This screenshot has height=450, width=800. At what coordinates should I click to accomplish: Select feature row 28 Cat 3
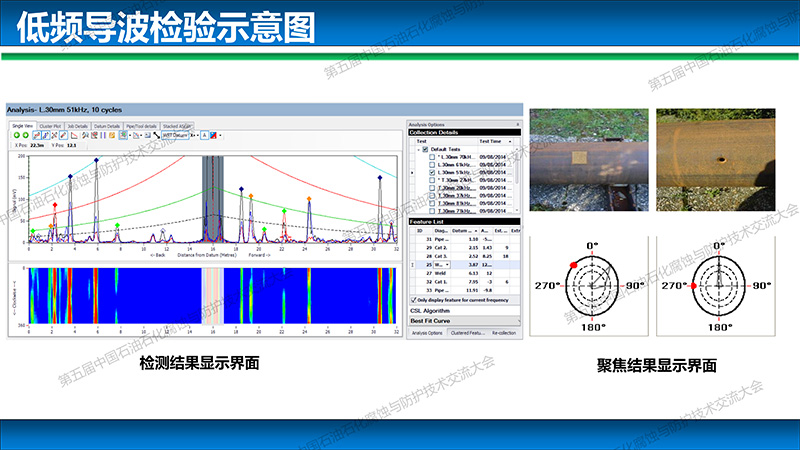pos(464,256)
